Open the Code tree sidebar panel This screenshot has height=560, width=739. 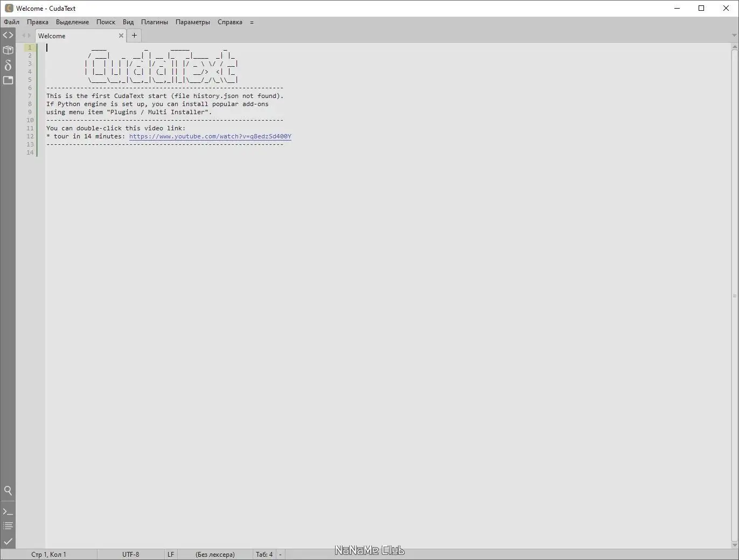[8, 36]
